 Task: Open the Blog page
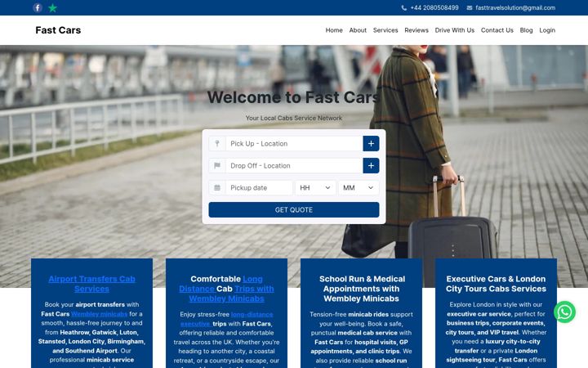click(526, 30)
